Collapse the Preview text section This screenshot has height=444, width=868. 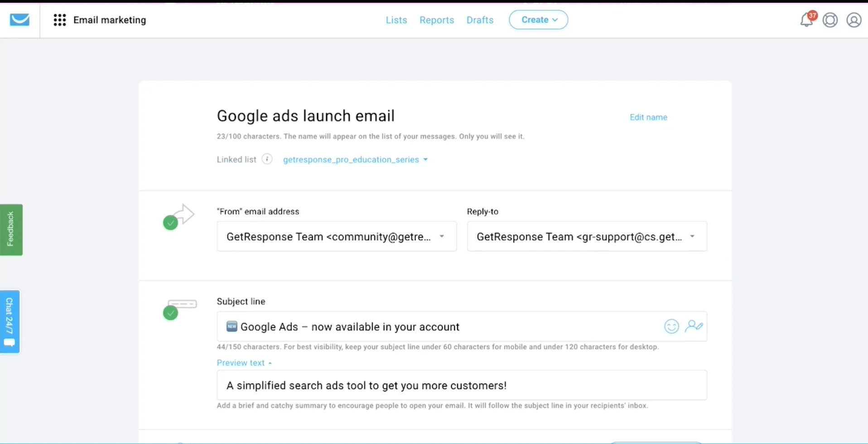pyautogui.click(x=244, y=363)
